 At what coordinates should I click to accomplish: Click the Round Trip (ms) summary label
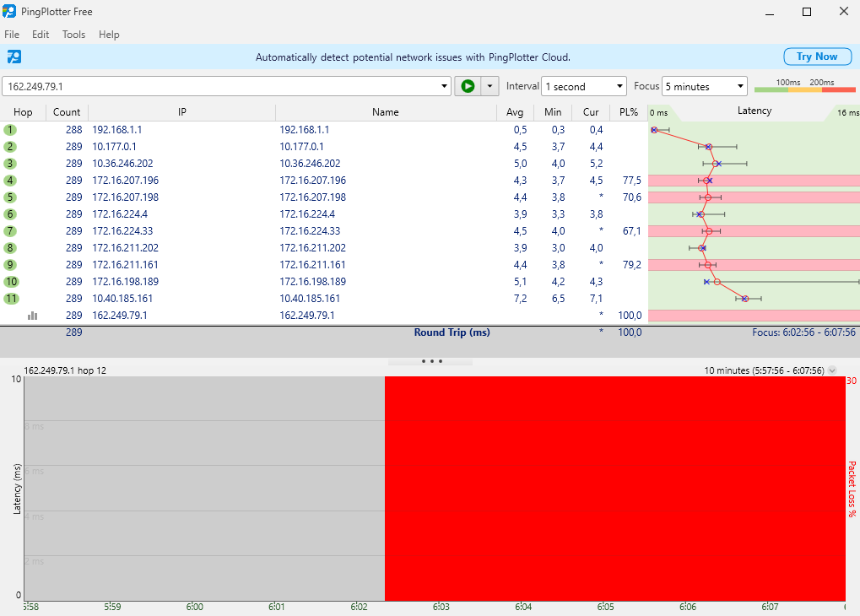coord(452,332)
